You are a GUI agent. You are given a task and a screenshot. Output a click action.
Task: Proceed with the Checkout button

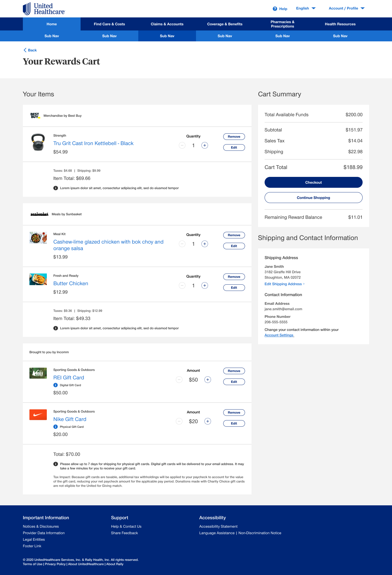[314, 182]
